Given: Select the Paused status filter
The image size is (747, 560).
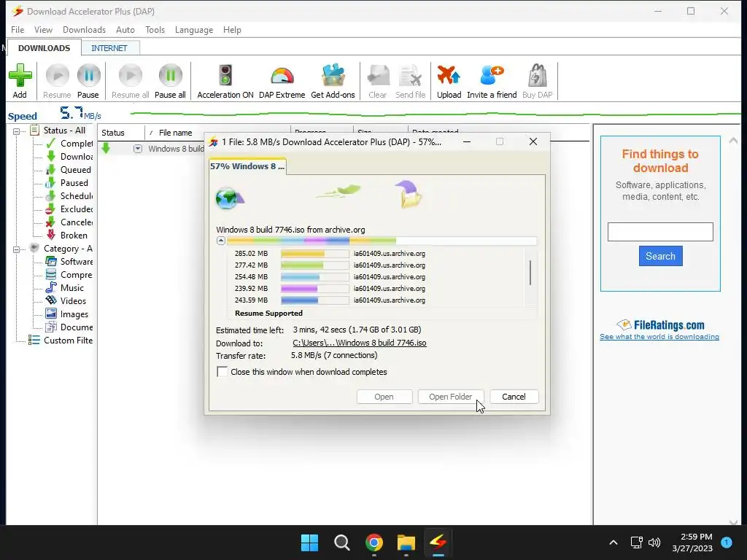Looking at the screenshot, I should tap(67, 183).
